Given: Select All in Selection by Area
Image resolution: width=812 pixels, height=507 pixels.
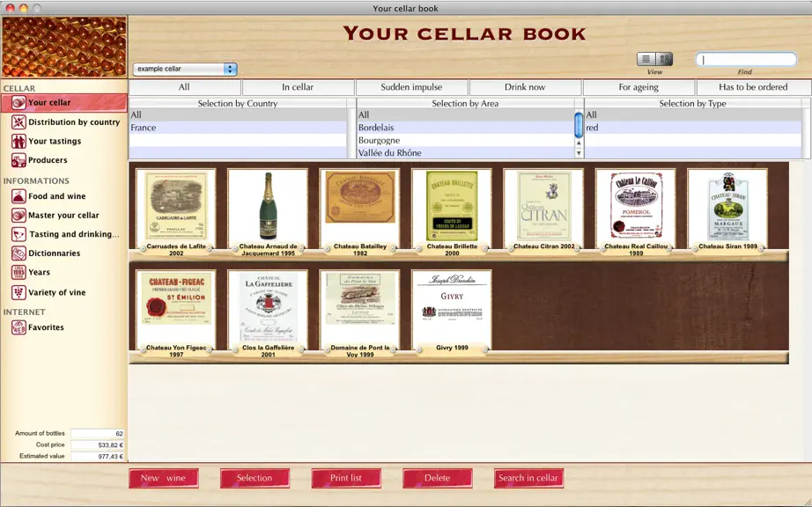Looking at the screenshot, I should pos(466,114).
